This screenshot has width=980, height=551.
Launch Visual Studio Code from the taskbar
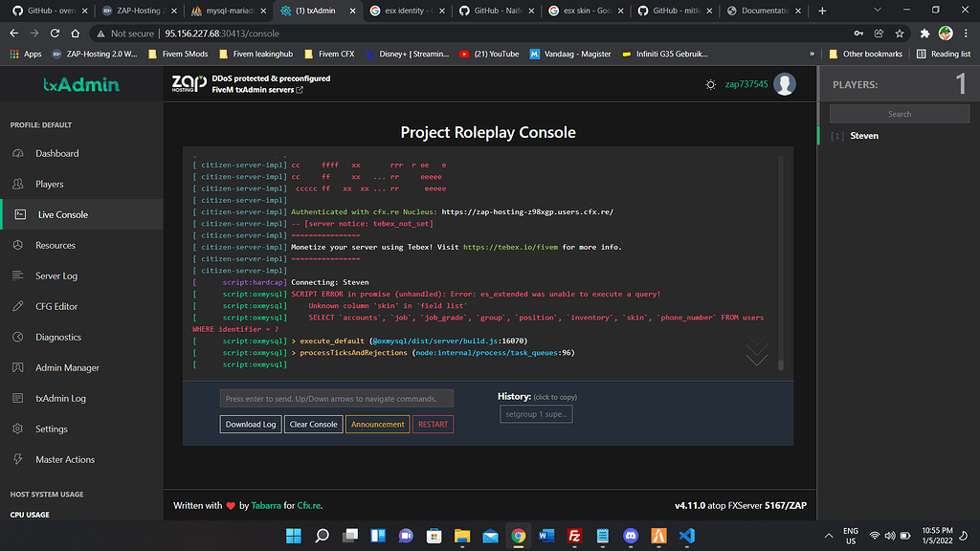[685, 536]
